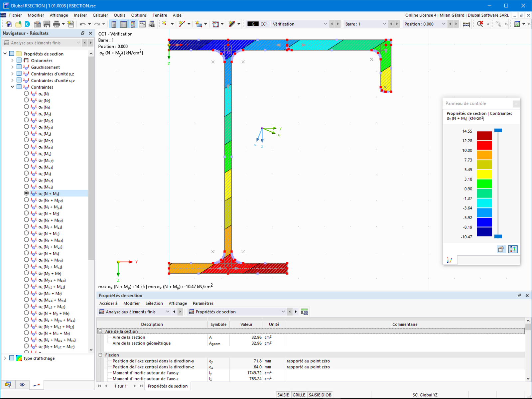Toggle the GRILLE status bar button
Image resolution: width=532 pixels, height=399 pixels.
pos(299,395)
